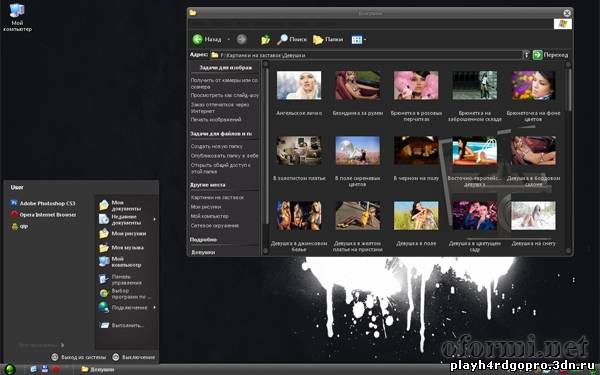Open Картинки на заставок in Other places

[217, 197]
